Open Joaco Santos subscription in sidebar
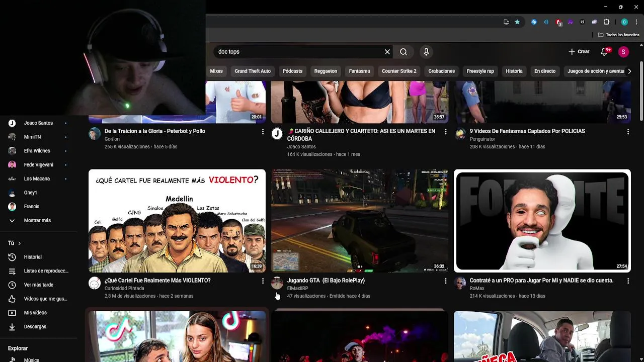Viewport: 644px width, 362px height. click(38, 123)
